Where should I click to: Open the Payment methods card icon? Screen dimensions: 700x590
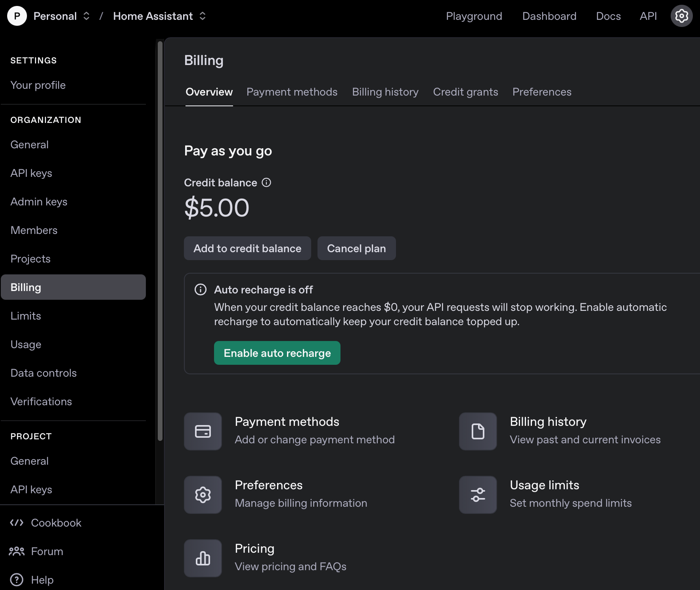(203, 431)
